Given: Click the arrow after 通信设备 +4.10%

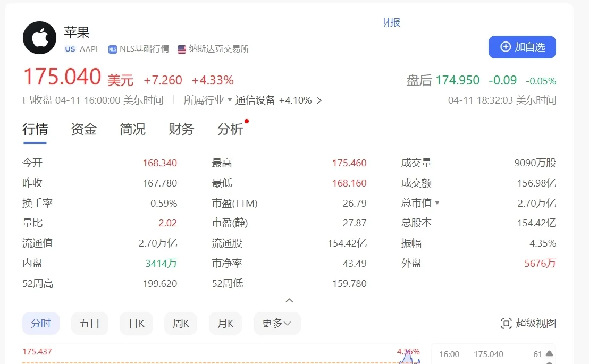Looking at the screenshot, I should coord(319,100).
